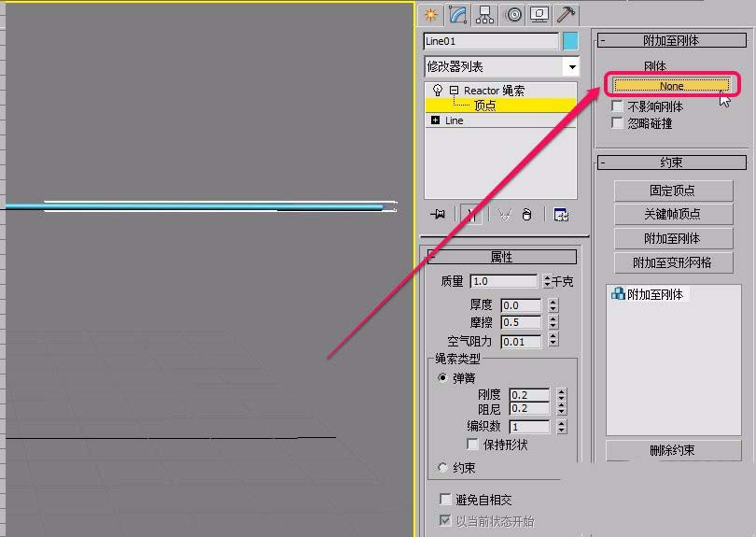Click the 阻尼 spinner arrows
This screenshot has height=537, width=756.
[561, 409]
